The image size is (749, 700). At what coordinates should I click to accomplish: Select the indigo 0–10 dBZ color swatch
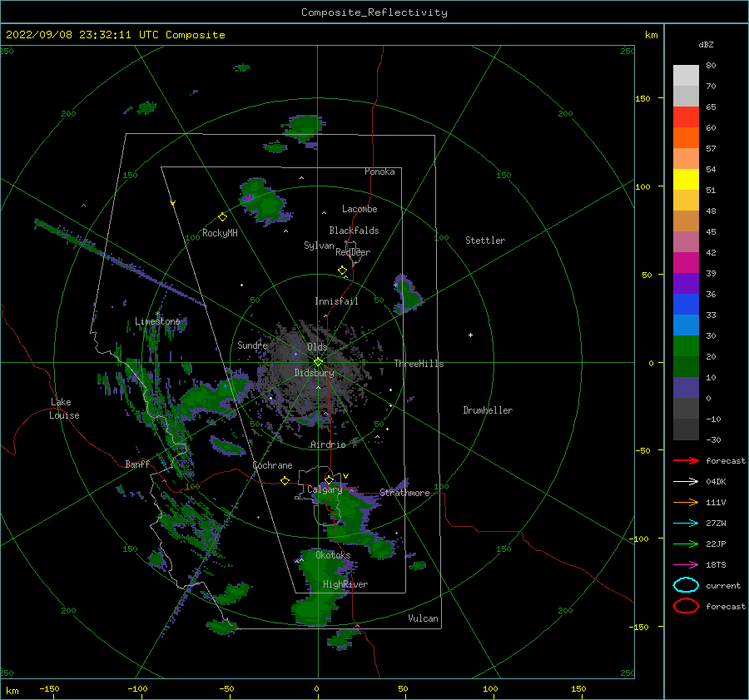686,388
